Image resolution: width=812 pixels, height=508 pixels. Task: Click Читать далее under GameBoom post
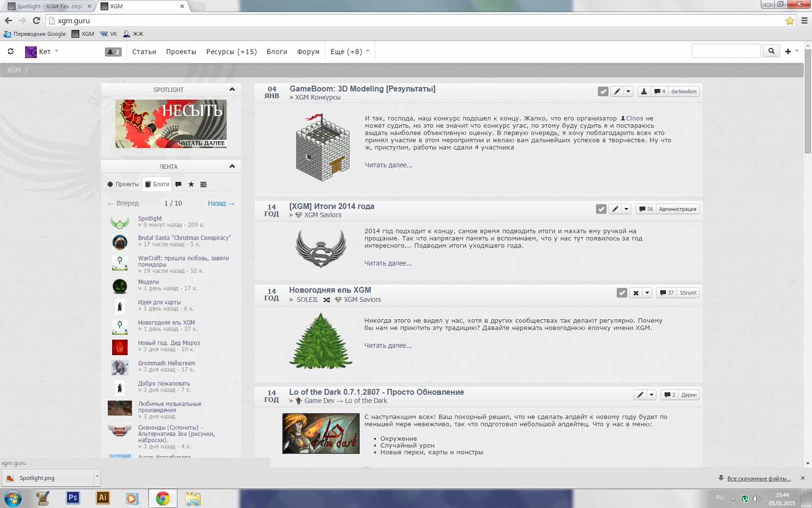click(389, 165)
